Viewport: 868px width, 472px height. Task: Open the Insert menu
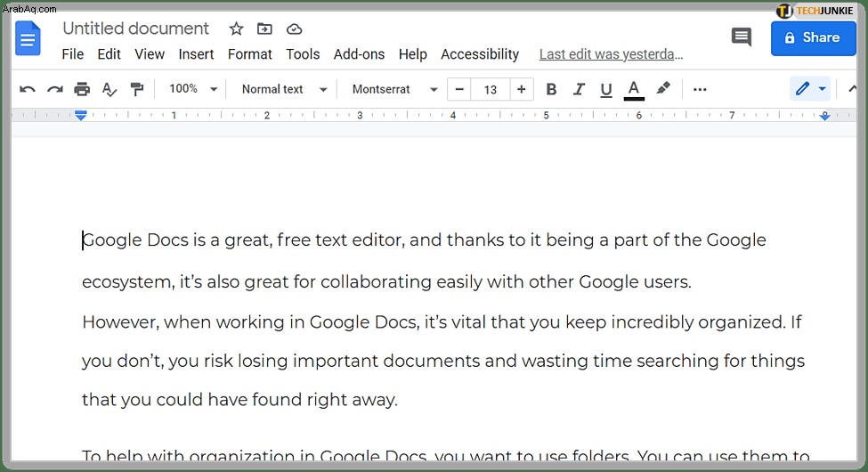[196, 54]
